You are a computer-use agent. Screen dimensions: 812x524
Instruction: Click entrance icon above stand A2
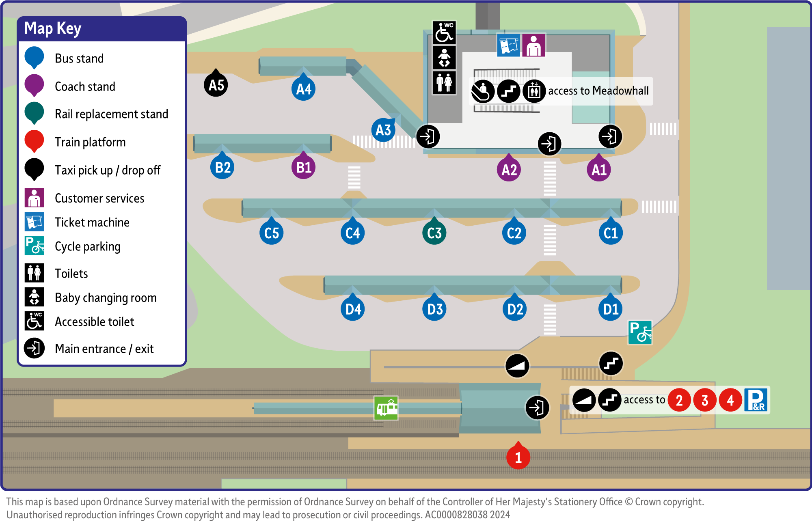point(550,144)
